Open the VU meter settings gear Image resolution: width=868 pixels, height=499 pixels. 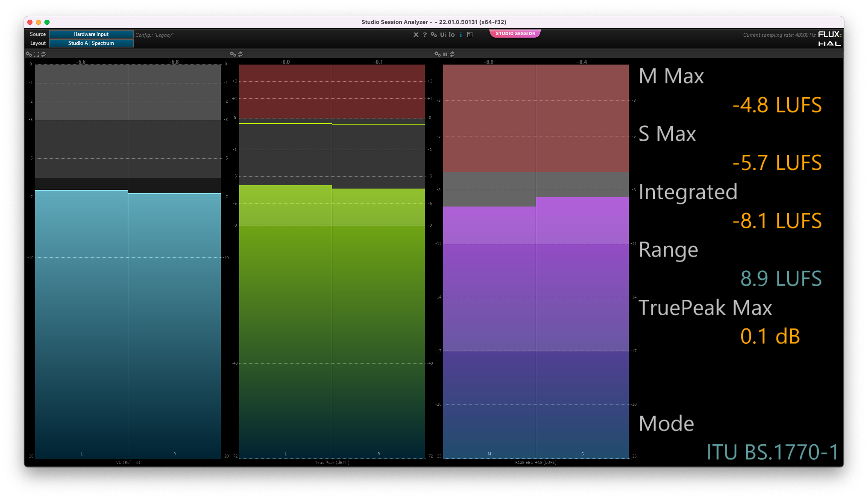pos(29,54)
